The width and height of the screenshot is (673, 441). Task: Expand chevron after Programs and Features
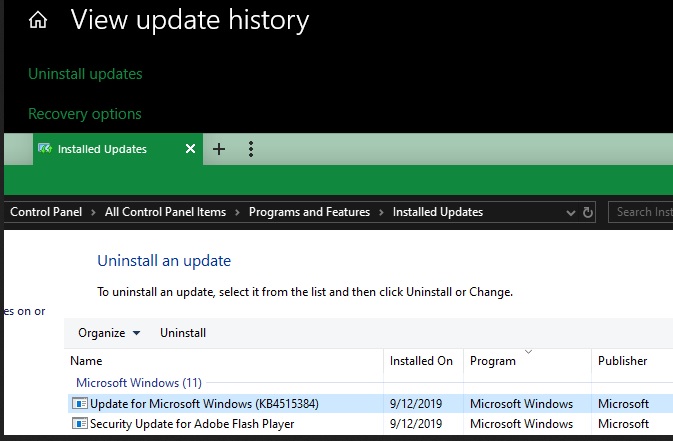click(x=381, y=212)
